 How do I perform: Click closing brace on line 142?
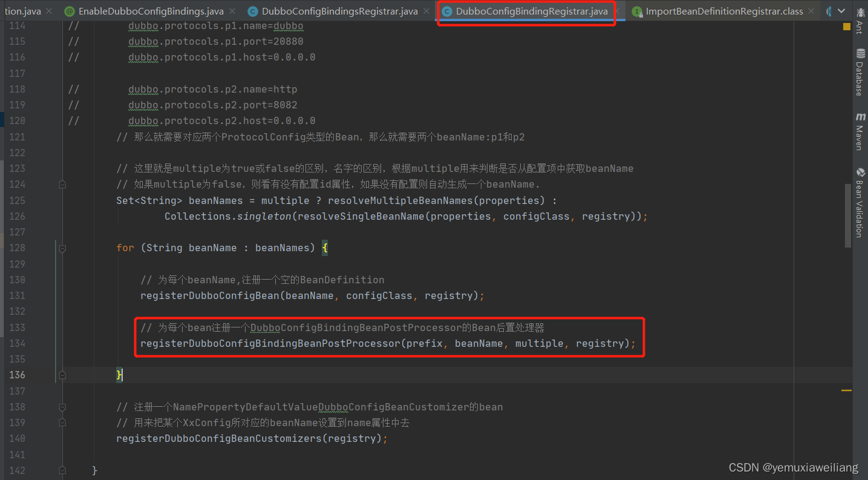[x=94, y=470]
